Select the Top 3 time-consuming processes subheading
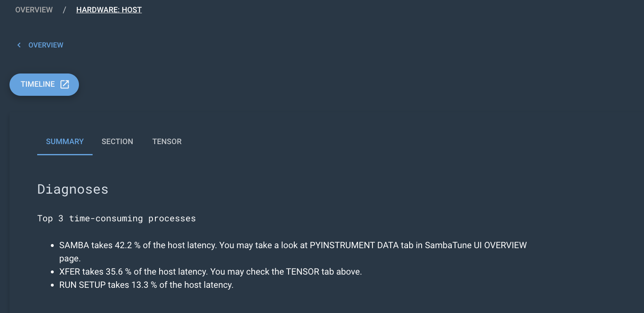Screen dimensions: 644x313 coord(116,218)
